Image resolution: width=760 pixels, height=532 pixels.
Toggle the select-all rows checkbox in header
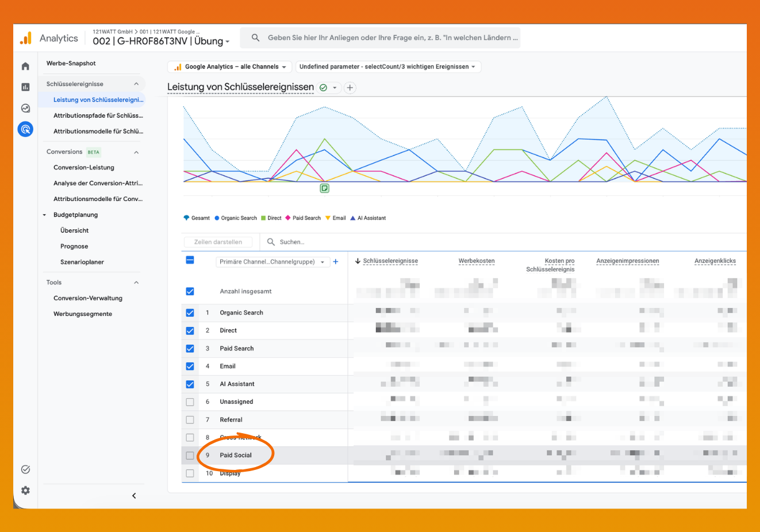coord(190,260)
